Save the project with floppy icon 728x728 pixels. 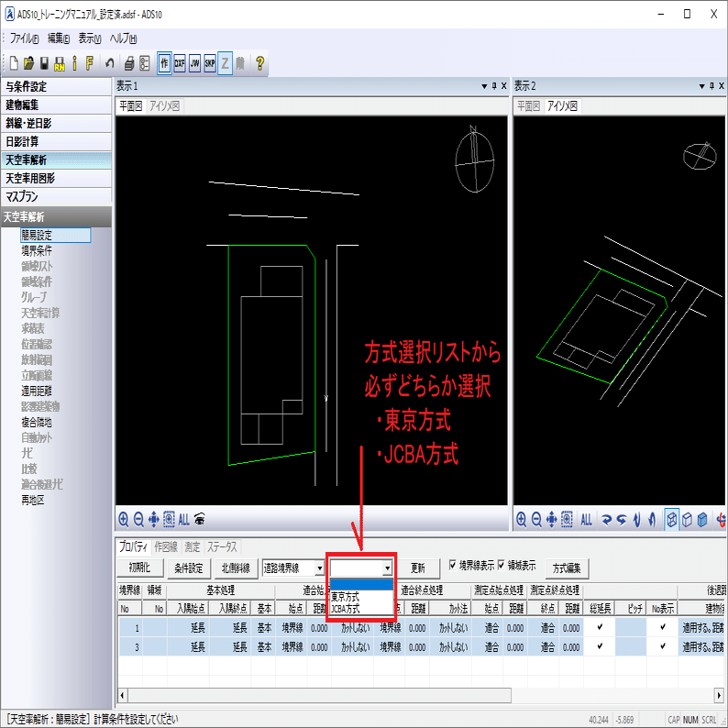[x=44, y=63]
